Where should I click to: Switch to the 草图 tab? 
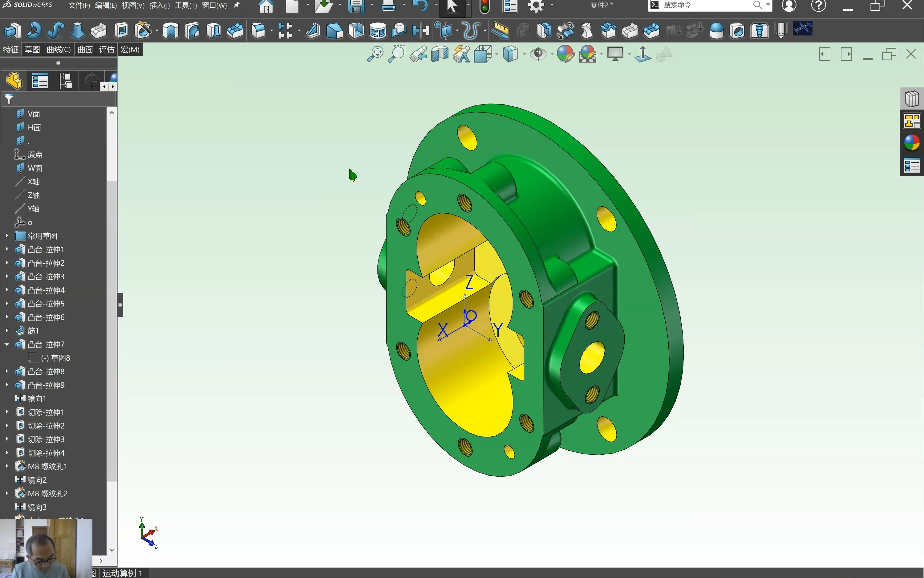point(32,49)
